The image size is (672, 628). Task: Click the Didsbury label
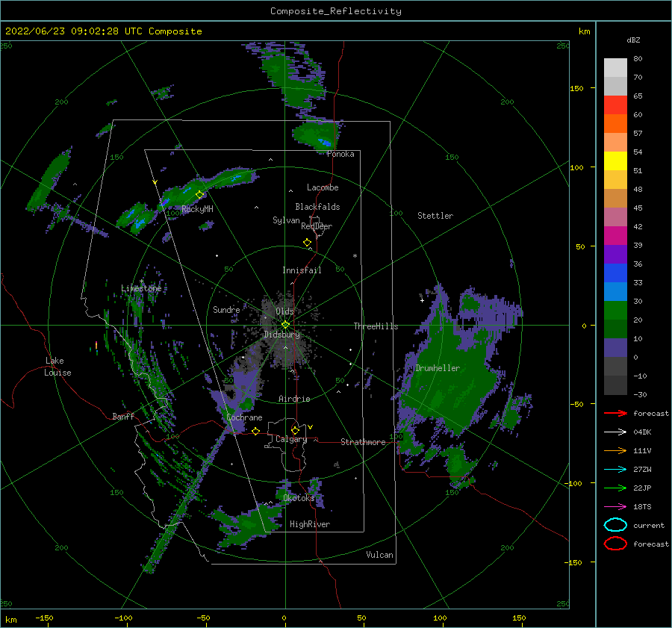282,335
